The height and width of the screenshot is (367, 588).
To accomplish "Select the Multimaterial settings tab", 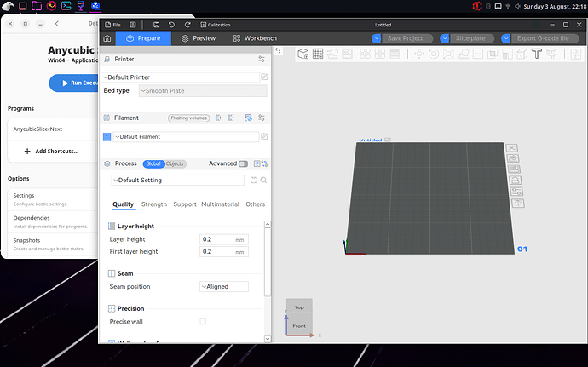I will pyautogui.click(x=220, y=204).
